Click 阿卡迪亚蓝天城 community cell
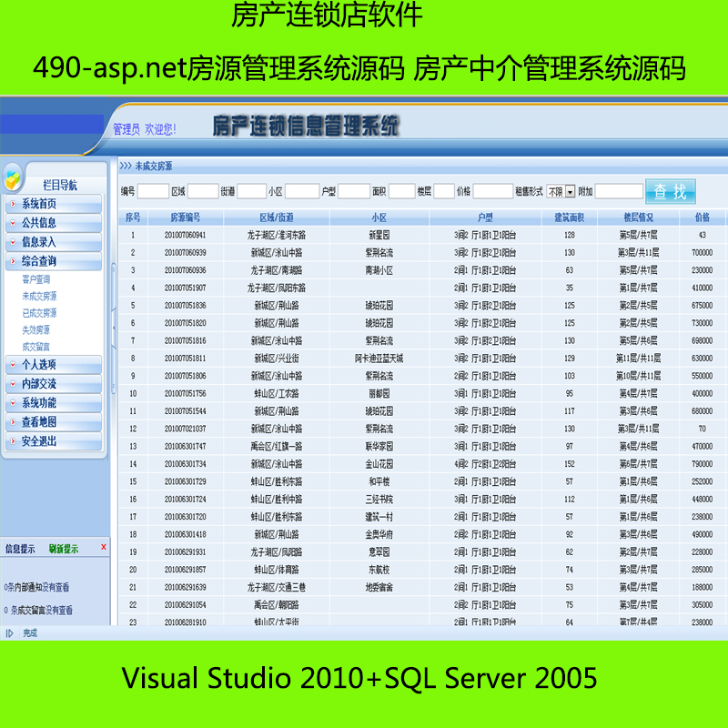Screen dimensions: 728x728 tap(379, 359)
